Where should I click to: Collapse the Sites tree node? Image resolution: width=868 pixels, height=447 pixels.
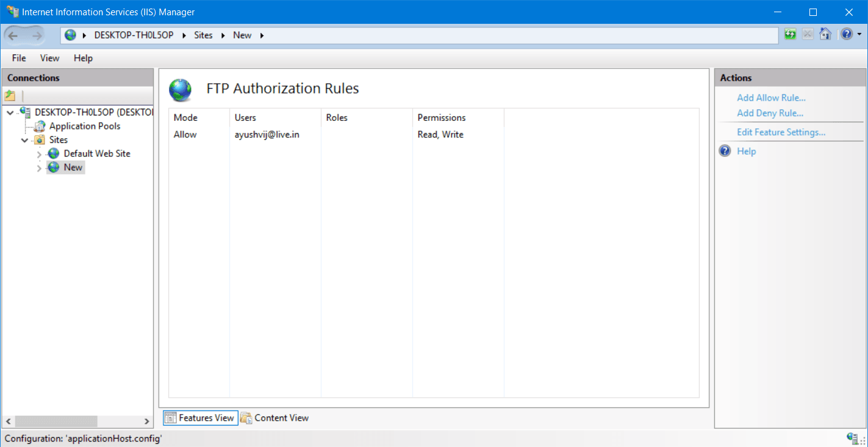pyautogui.click(x=24, y=140)
